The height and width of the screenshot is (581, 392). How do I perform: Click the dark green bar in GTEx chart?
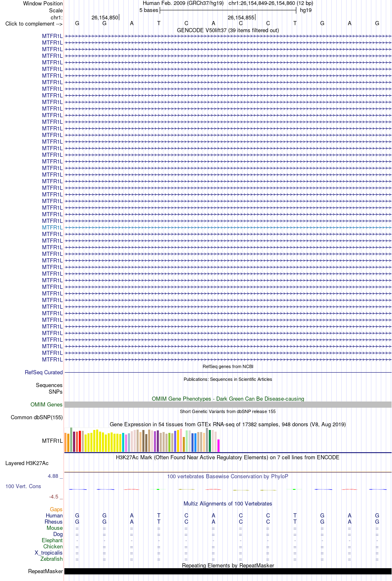click(x=210, y=441)
